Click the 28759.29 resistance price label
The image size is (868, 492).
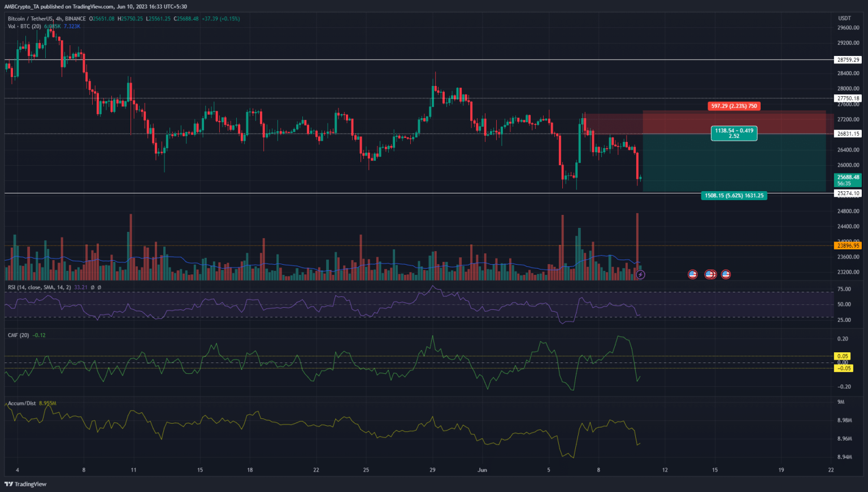[x=848, y=59]
